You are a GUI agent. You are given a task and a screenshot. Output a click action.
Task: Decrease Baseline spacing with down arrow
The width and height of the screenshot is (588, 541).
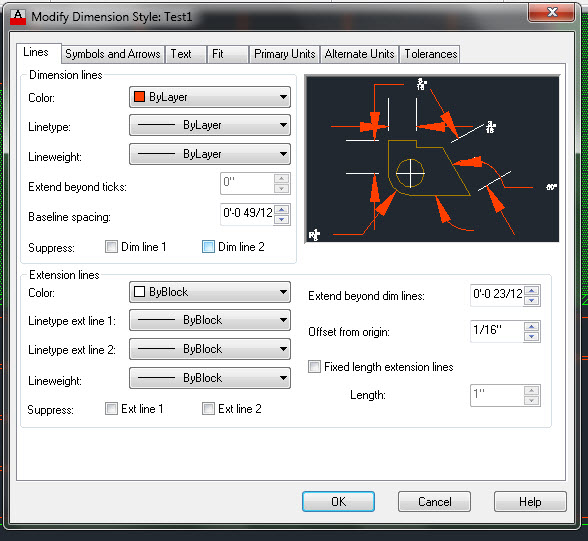point(282,220)
